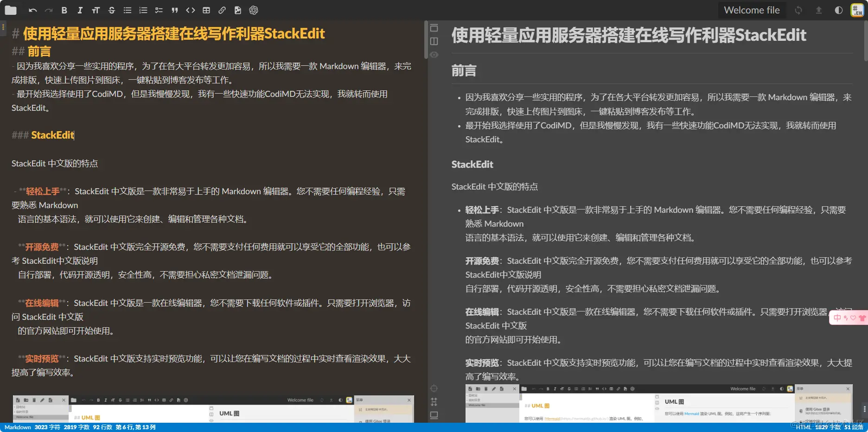
Task: Toggle the navigation bar icon in the side strip
Action: click(434, 28)
